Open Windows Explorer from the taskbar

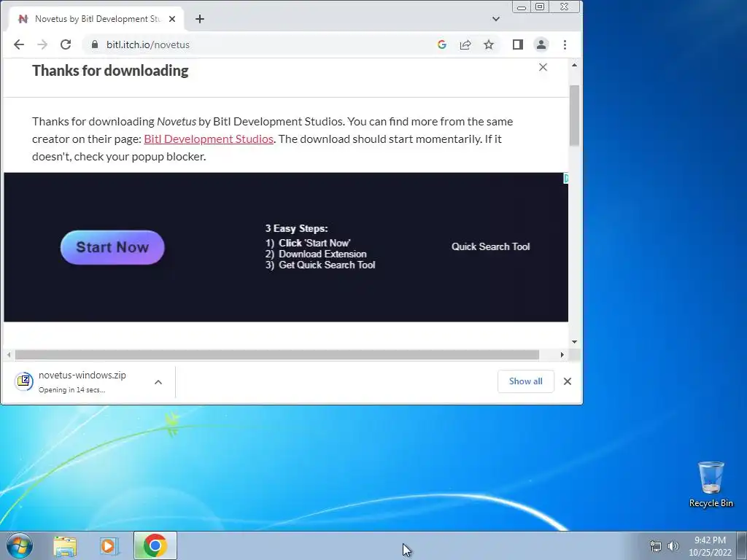point(65,546)
